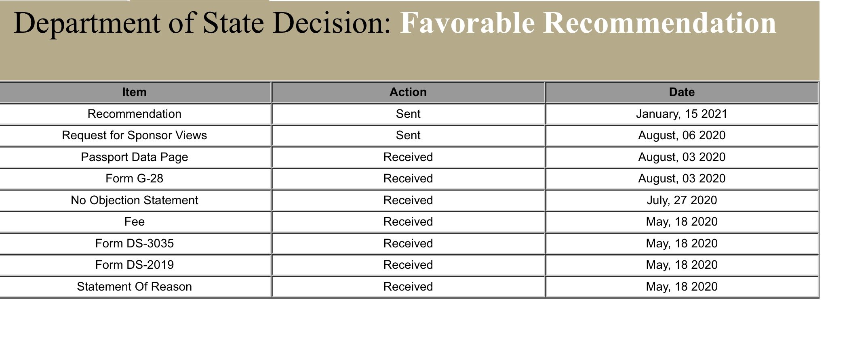The width and height of the screenshot is (868, 360).
Task: Click the "Date" column header
Action: click(x=681, y=92)
